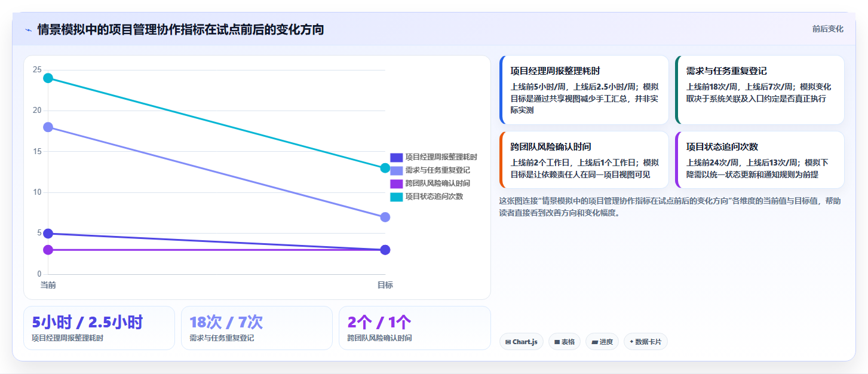868x374 pixels.
Task: Click legend label 项目经理周报整理耗时
Action: coord(441,157)
